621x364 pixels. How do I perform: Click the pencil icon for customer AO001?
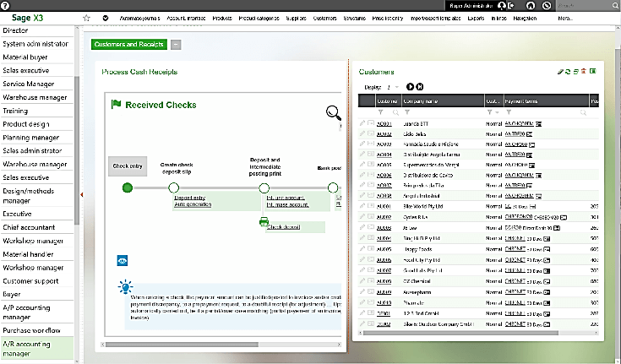coord(362,124)
